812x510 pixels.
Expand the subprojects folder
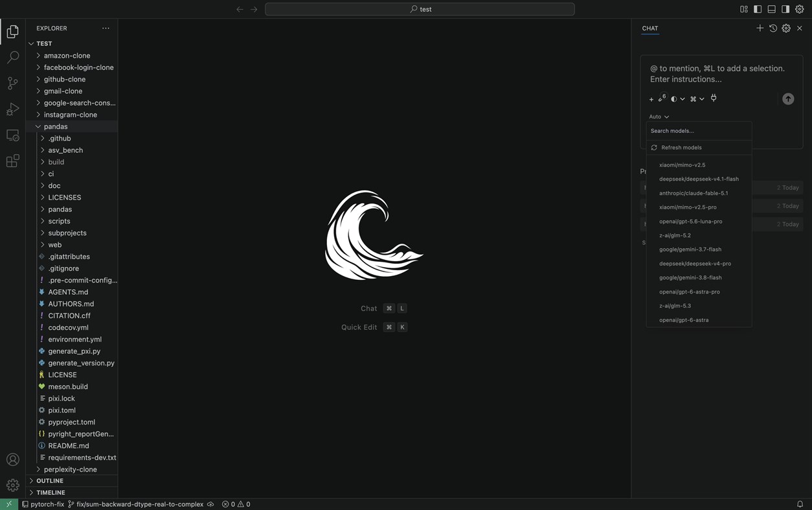[x=71, y=233]
